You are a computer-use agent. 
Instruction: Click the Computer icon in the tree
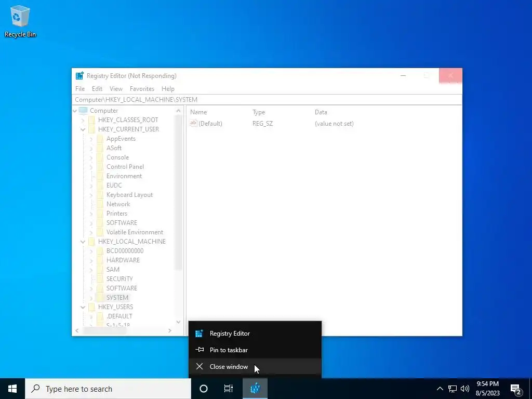pos(83,111)
